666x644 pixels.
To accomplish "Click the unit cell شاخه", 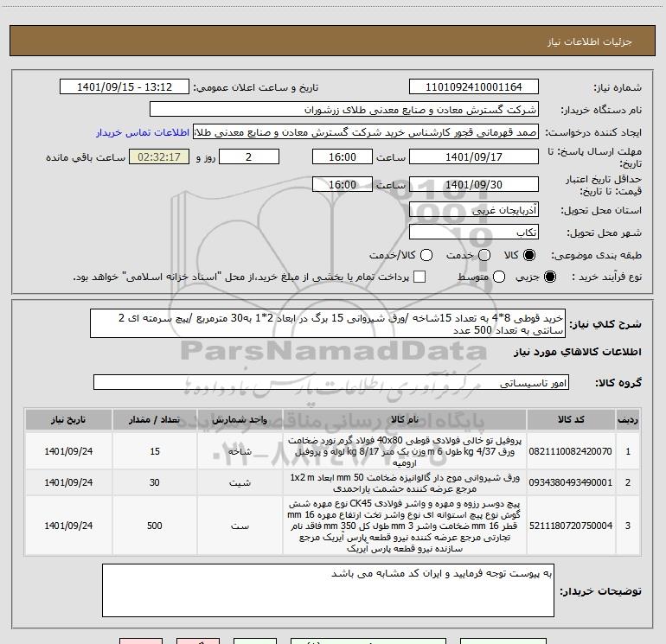I will coord(240,452).
